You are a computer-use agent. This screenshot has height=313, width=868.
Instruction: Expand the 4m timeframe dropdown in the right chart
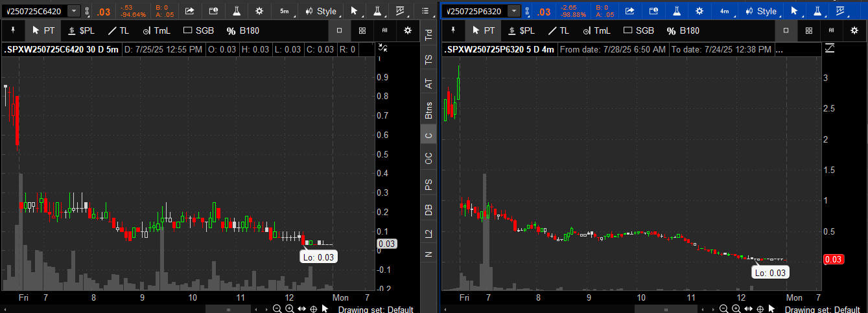click(x=725, y=11)
